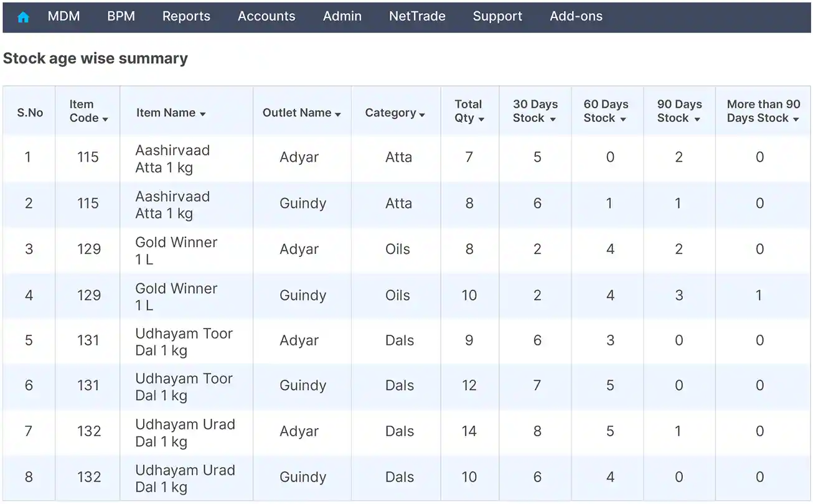The image size is (813, 504).
Task: Click the S.No column header
Action: click(x=30, y=113)
